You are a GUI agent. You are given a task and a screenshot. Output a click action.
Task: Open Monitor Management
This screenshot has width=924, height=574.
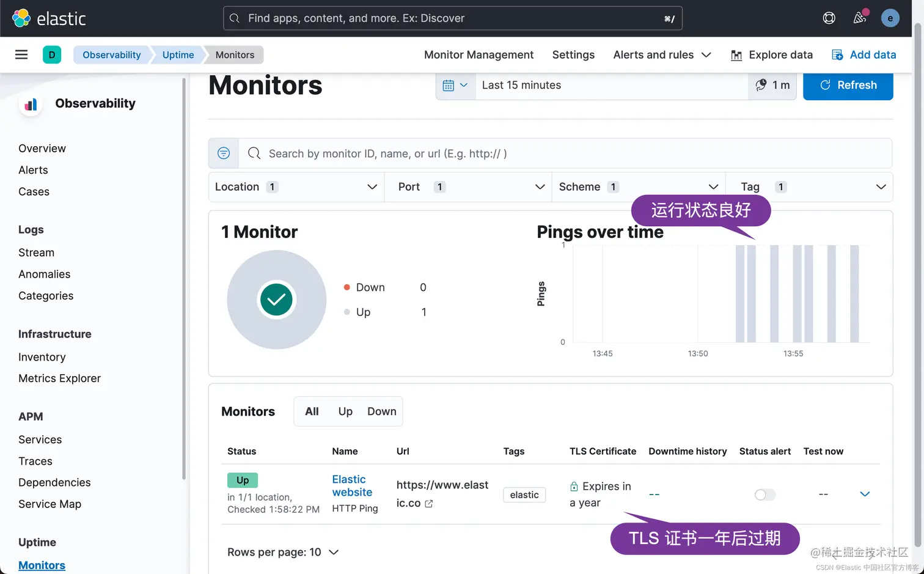(479, 55)
